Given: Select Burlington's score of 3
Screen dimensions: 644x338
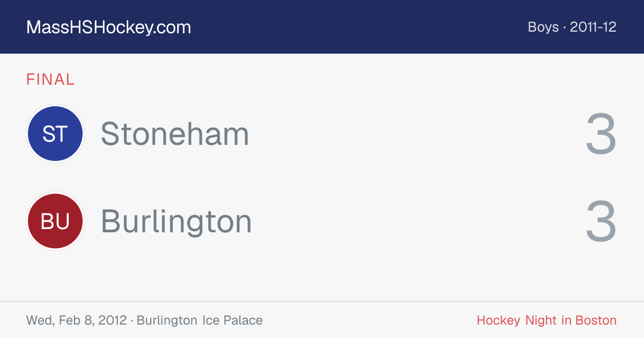Looking at the screenshot, I should coord(601,221).
